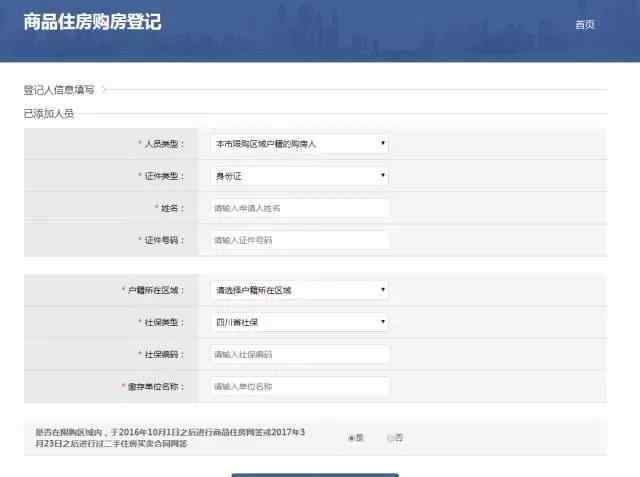Click the 已添加人员 section heading
Screen dimensions: 640x477
49,114
